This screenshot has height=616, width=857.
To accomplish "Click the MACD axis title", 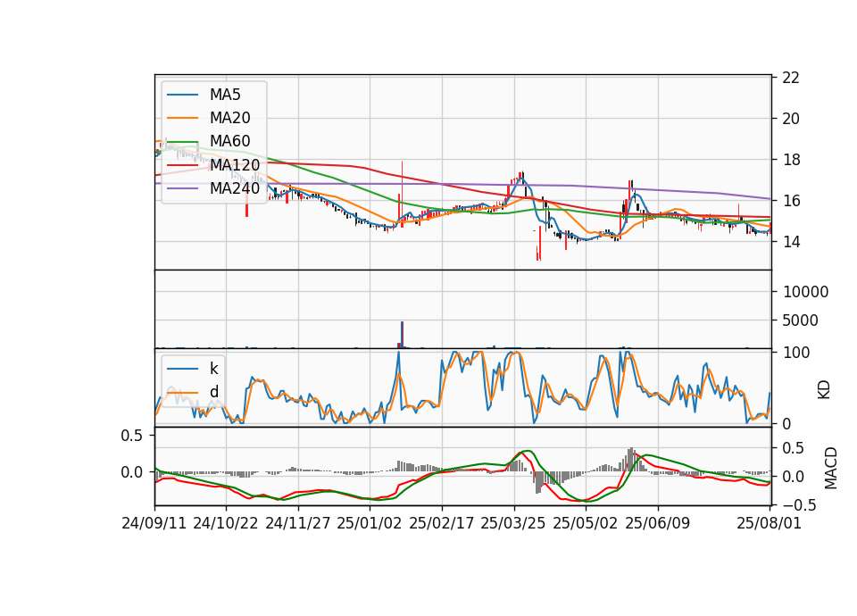I will 831,468.
